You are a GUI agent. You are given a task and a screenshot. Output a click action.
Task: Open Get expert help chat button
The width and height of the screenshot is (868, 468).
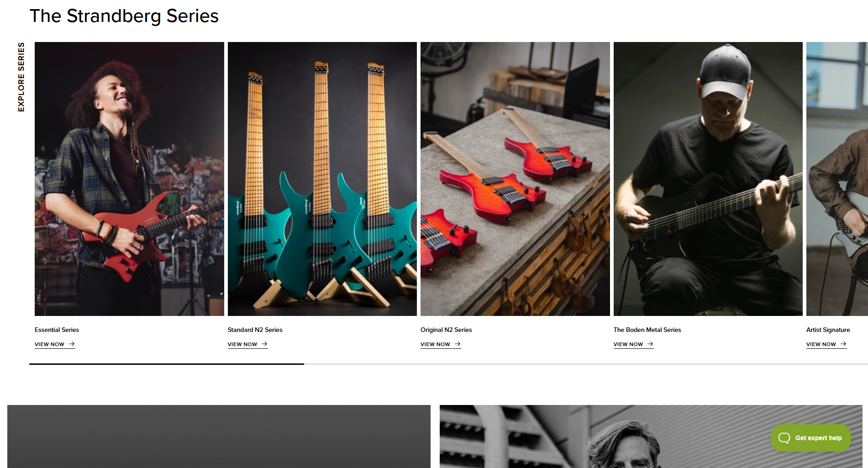coord(810,438)
